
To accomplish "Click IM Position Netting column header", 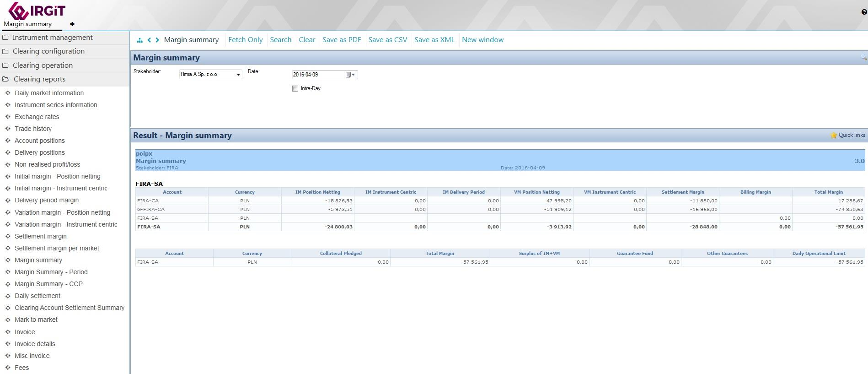I will pos(318,192).
